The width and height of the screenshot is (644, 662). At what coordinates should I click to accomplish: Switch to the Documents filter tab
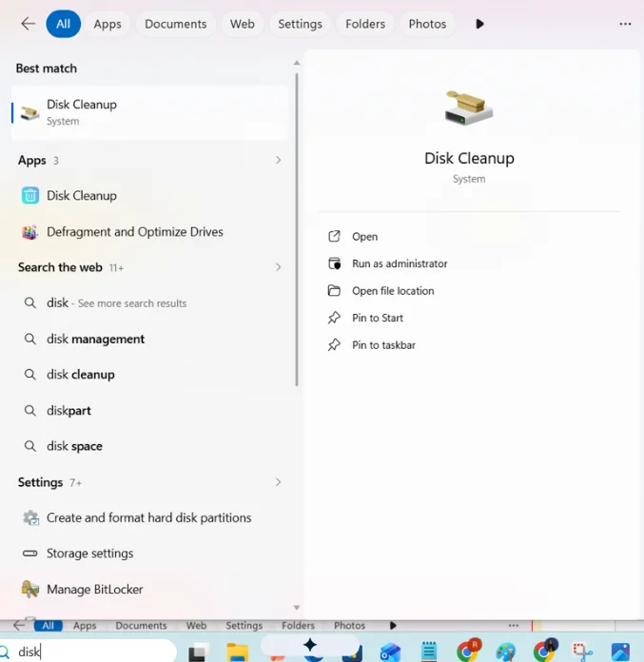pyautogui.click(x=175, y=24)
